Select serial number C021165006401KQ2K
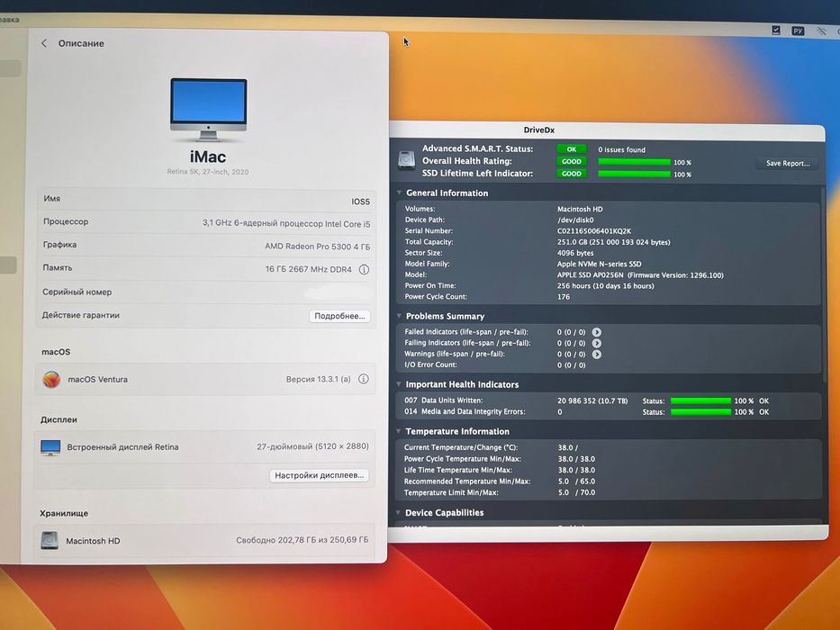 [x=594, y=231]
